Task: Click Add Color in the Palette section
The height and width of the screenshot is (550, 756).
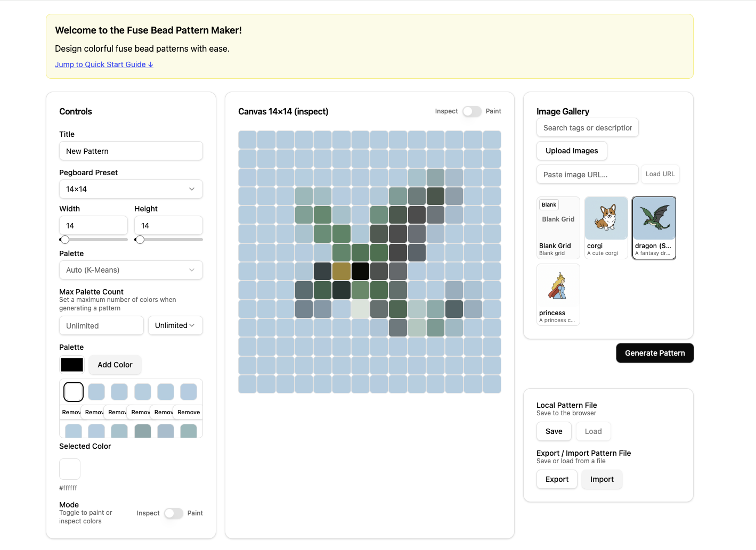Action: click(115, 365)
